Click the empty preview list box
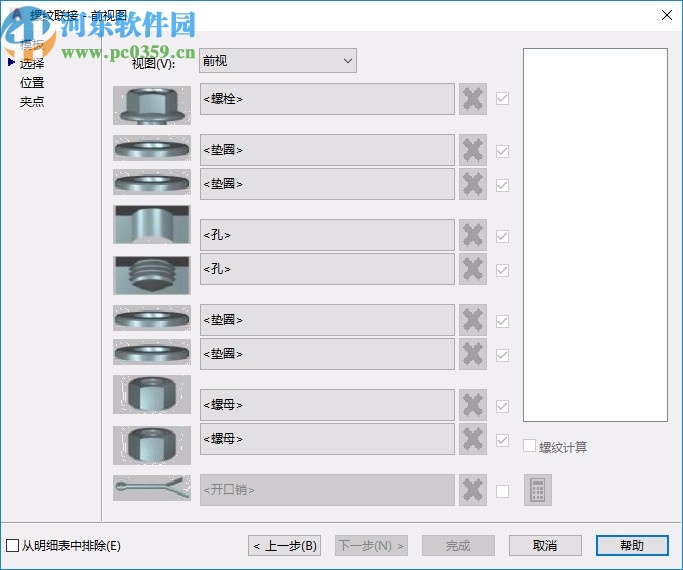 click(x=595, y=235)
